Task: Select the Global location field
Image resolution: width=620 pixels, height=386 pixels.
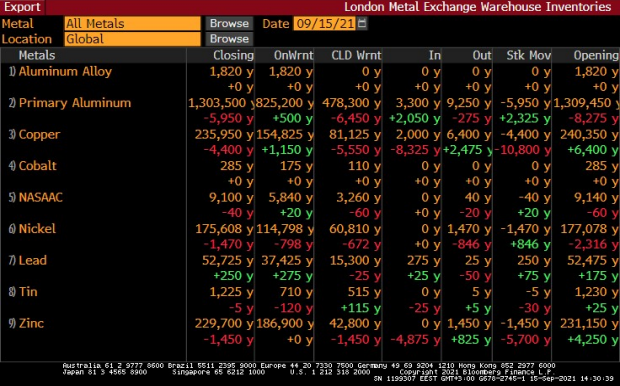Action: 132,39
